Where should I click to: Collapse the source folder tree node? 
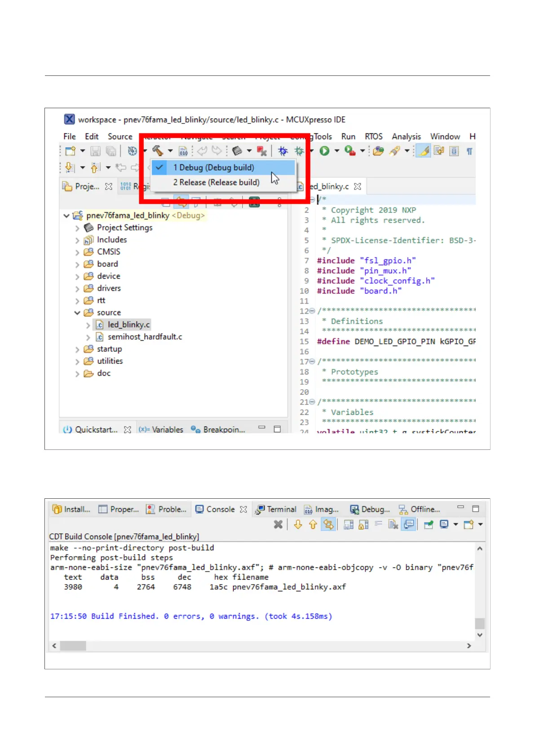(x=77, y=313)
